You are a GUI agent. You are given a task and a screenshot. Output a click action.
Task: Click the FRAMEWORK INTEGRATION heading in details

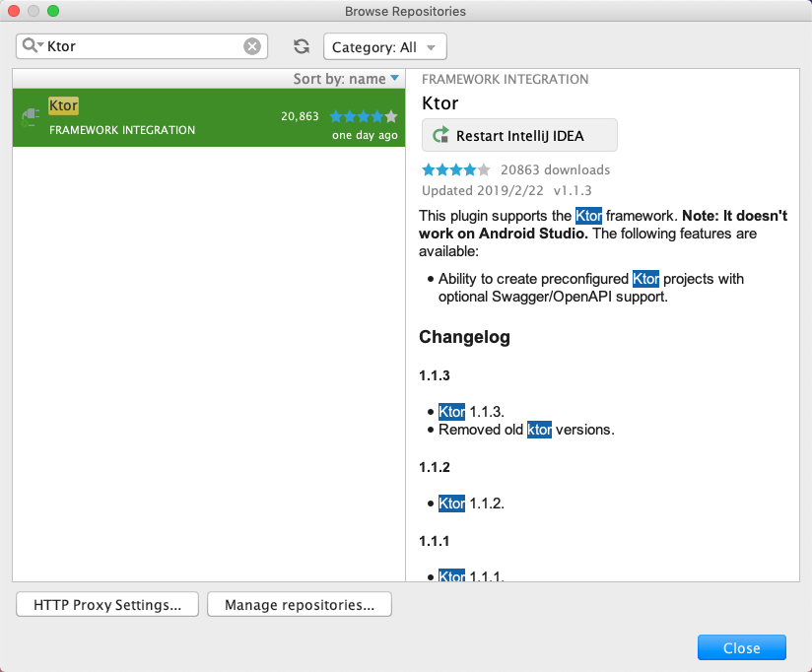click(505, 79)
